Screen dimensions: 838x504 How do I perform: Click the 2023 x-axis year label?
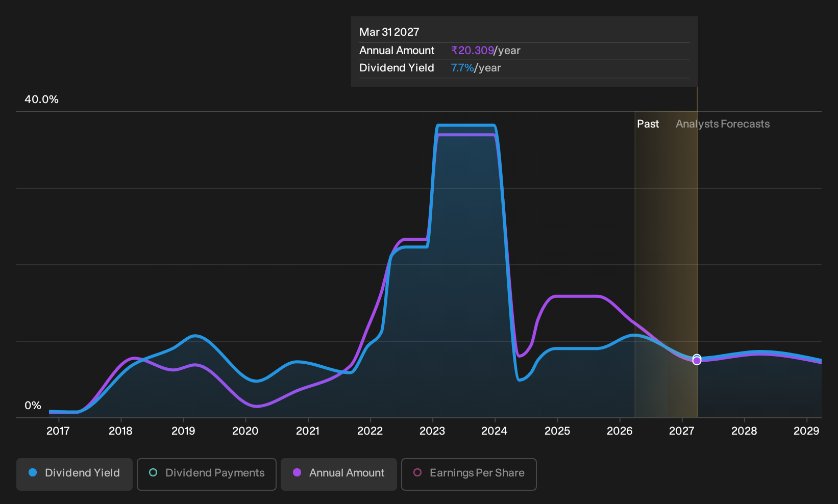pyautogui.click(x=432, y=431)
